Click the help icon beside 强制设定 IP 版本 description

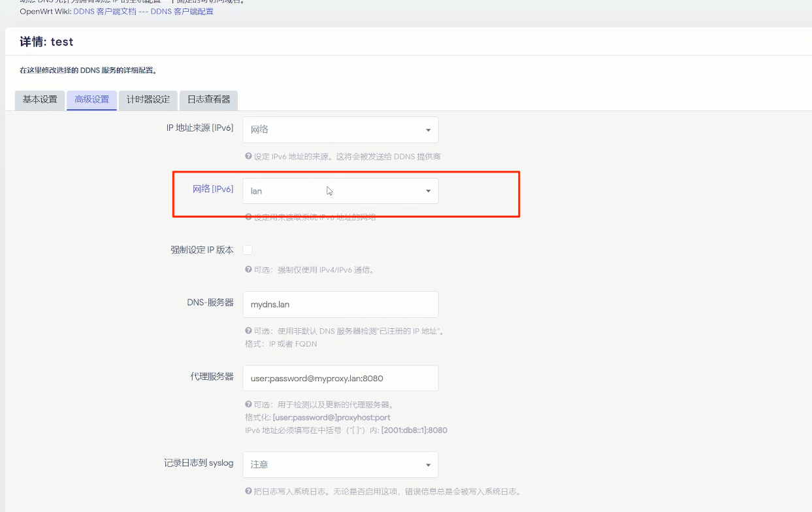pyautogui.click(x=248, y=269)
